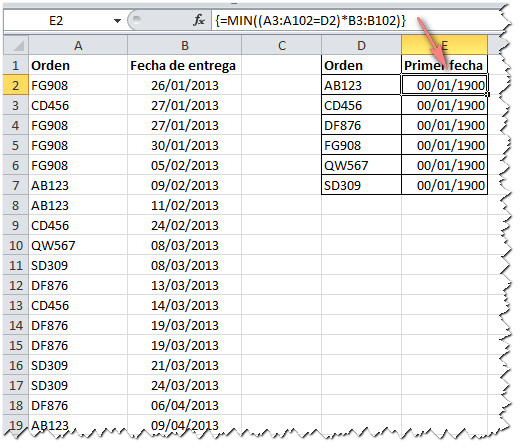521x448 pixels.
Task: Select column B header
Action: pos(184,45)
